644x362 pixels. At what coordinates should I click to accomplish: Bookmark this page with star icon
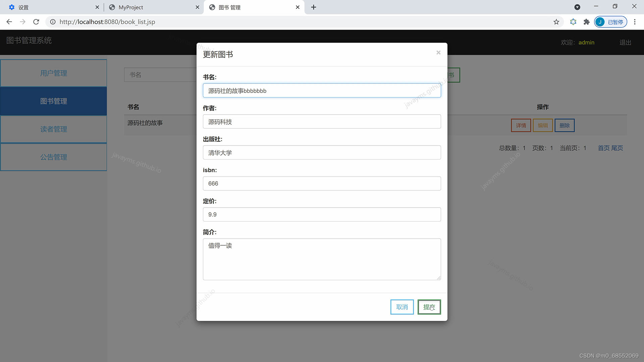[556, 22]
